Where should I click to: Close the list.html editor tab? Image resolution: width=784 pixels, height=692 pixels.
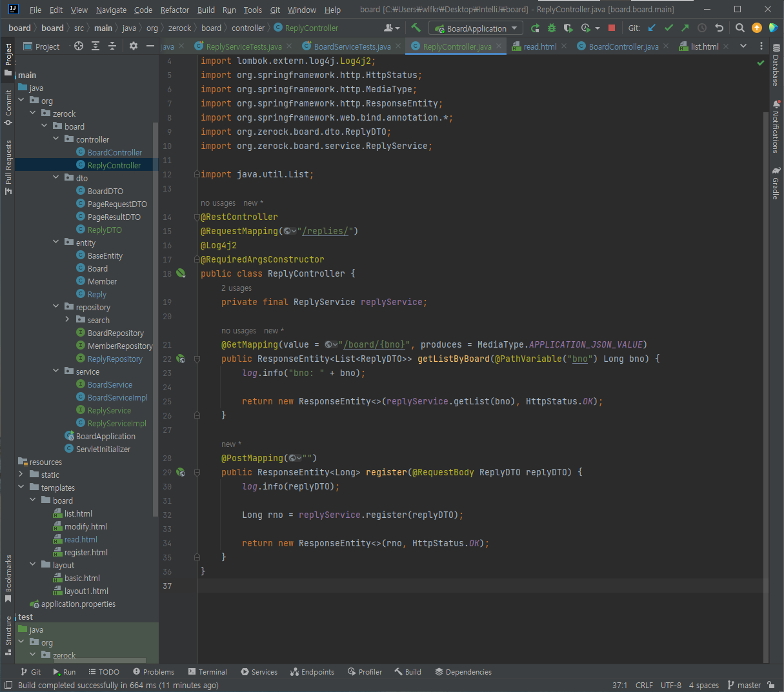tap(726, 46)
